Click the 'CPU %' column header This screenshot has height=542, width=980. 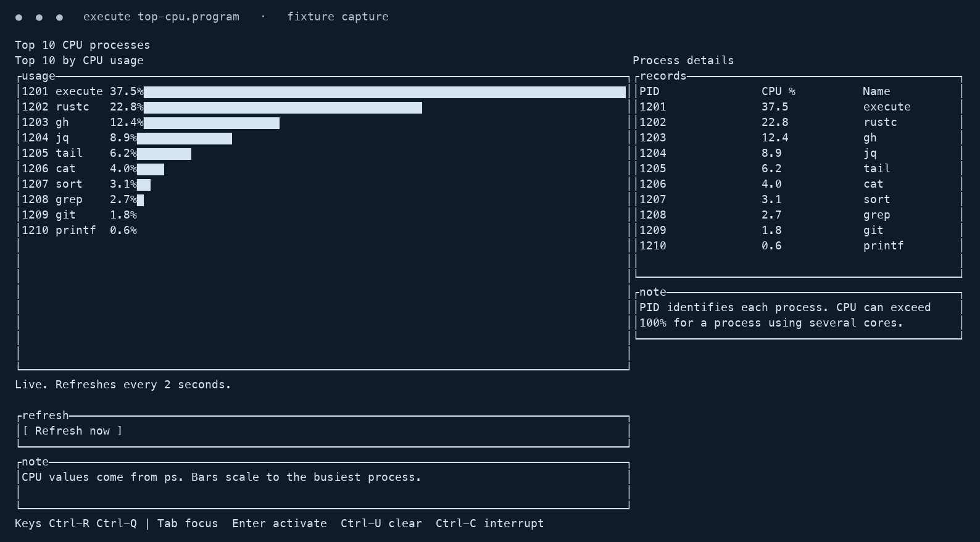coord(778,91)
